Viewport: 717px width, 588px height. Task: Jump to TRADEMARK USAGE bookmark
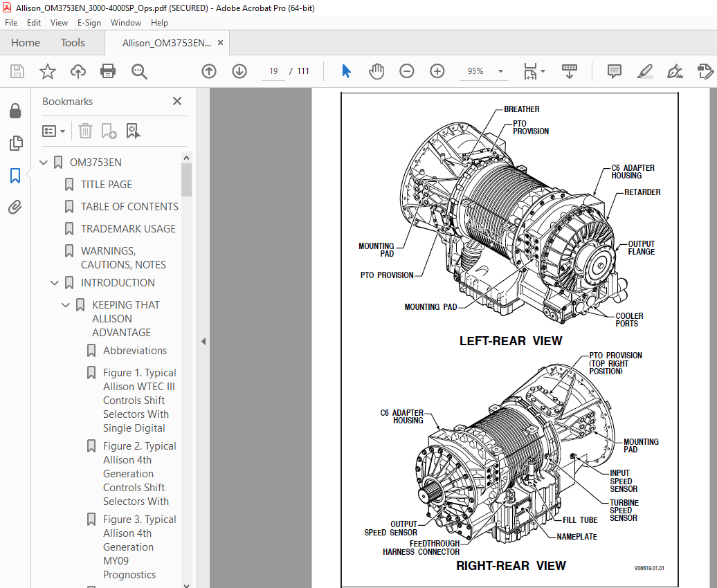click(128, 228)
